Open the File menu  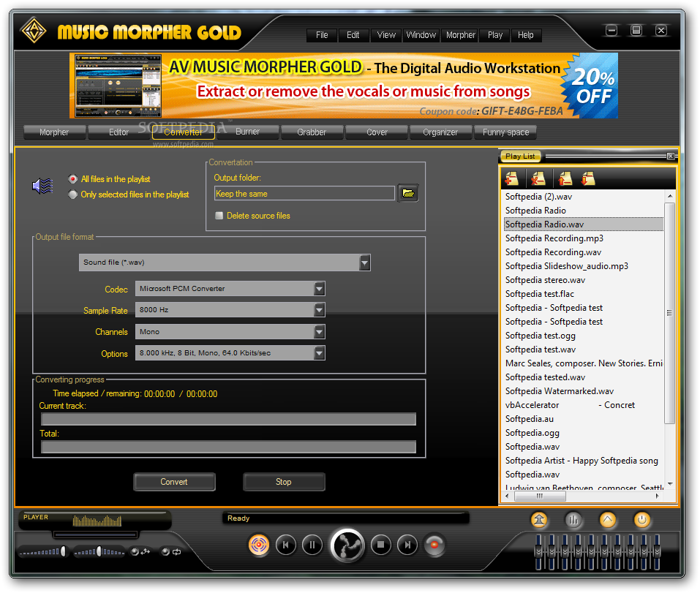click(322, 35)
